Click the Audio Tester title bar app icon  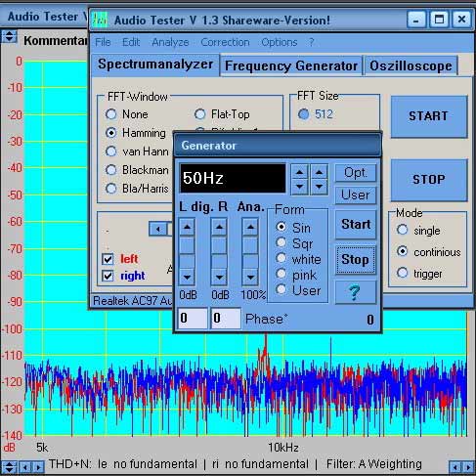[100, 21]
